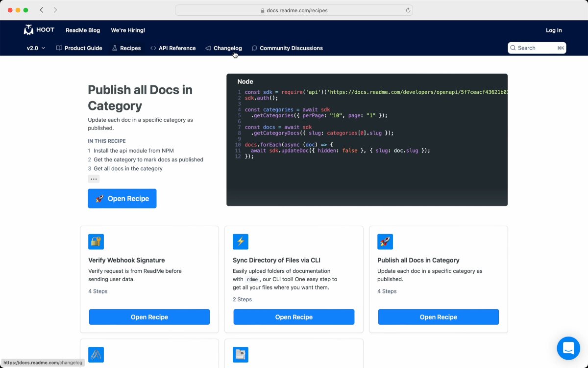The width and height of the screenshot is (588, 368).
Task: Open Recipe in Publish all Docs in Category card
Action: 439,317
